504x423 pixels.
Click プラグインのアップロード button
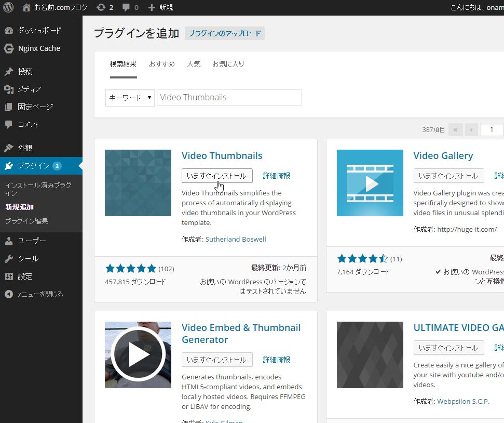point(225,33)
